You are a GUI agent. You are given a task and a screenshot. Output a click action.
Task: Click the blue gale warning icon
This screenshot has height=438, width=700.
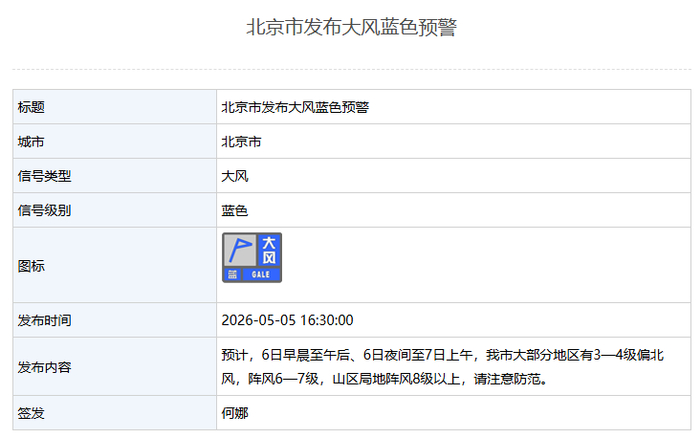point(252,258)
